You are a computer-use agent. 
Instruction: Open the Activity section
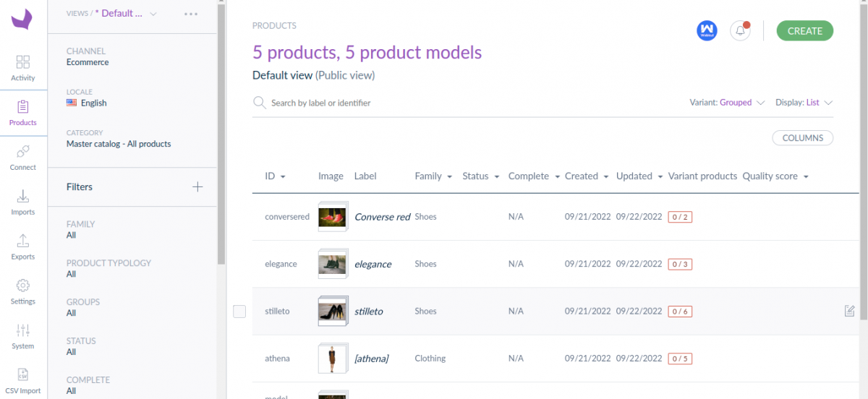(23, 68)
